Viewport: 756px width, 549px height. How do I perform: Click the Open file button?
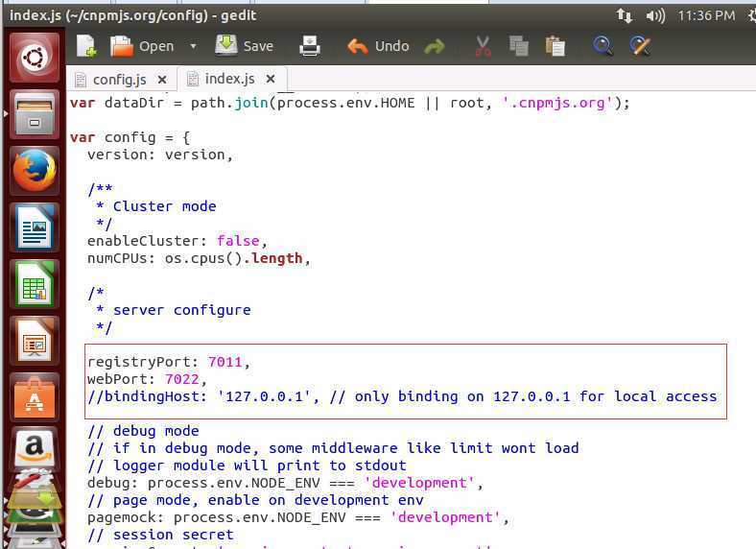coord(143,46)
